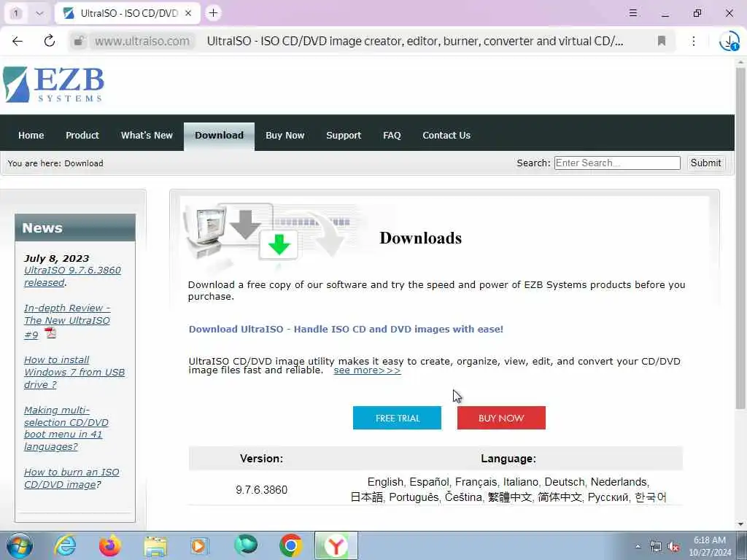Click the FREE TRIAL button

point(397,418)
